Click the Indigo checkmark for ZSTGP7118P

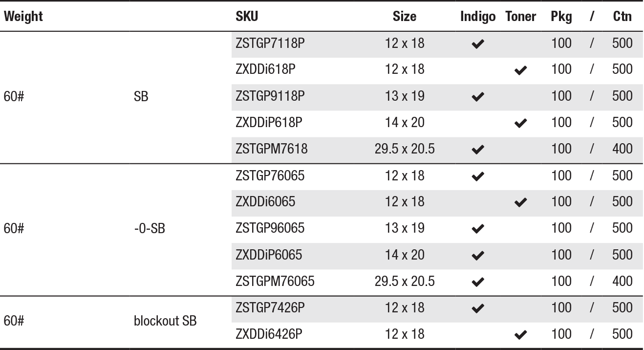pos(478,44)
